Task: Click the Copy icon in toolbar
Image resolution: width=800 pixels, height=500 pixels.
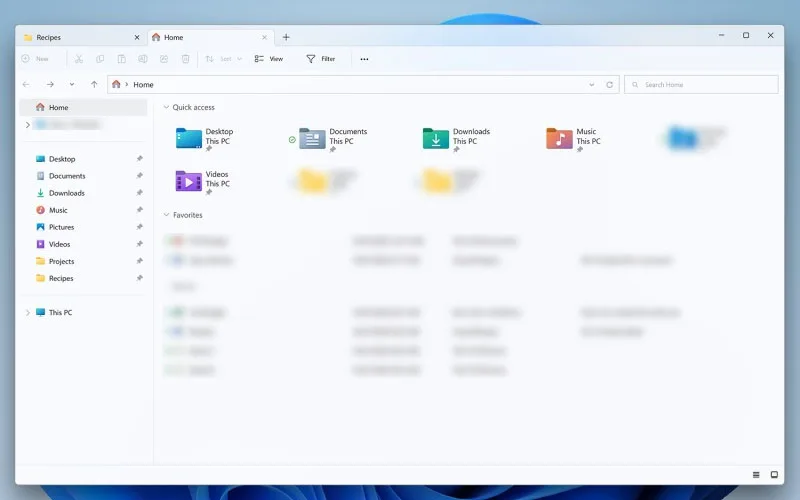Action: pos(100,59)
